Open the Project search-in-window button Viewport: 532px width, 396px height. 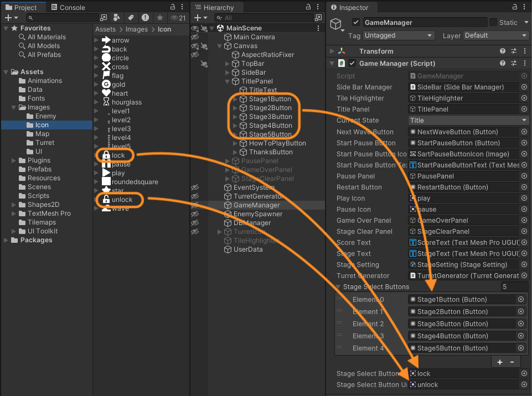coord(104,18)
